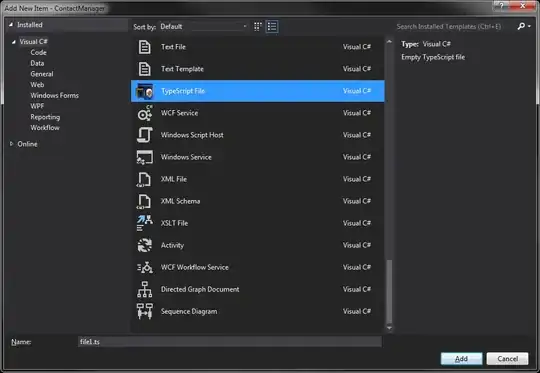Screen dimensions: 540x373
Task: Select the Windows Service icon
Action: point(145,157)
